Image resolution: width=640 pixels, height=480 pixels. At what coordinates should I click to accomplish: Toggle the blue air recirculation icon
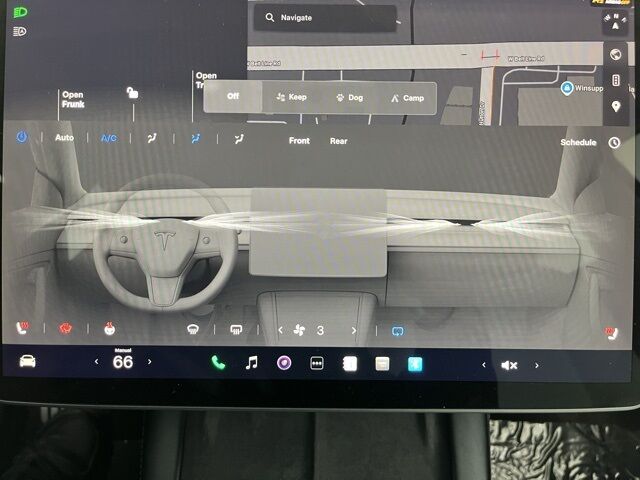(x=398, y=331)
